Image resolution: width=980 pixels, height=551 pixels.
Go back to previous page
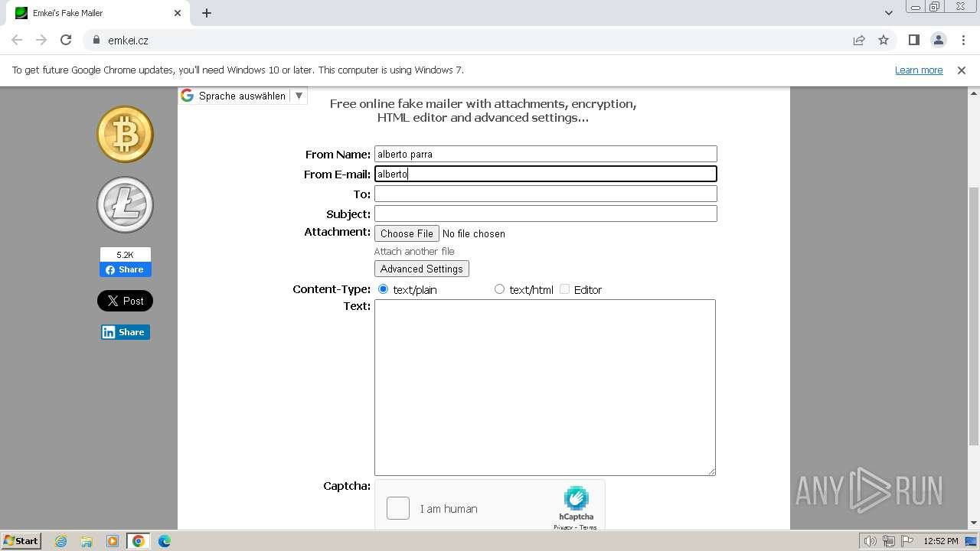17,40
